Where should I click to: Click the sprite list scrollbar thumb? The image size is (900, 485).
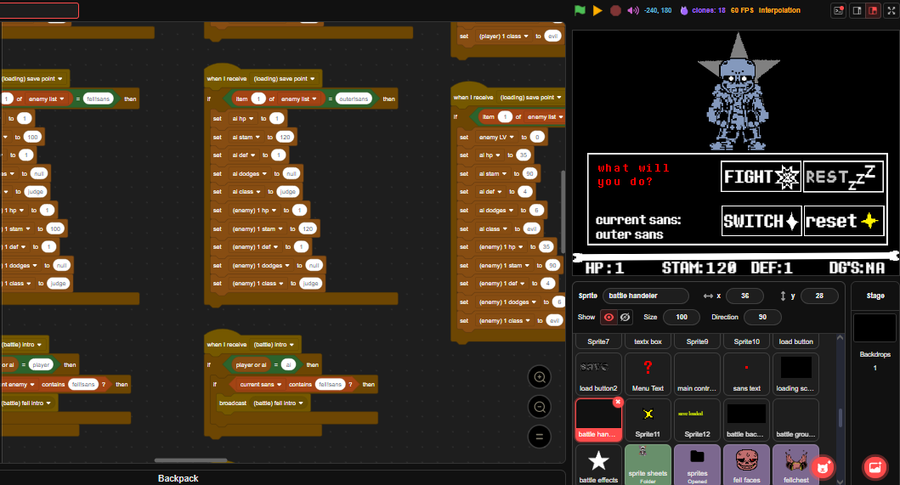(x=840, y=418)
